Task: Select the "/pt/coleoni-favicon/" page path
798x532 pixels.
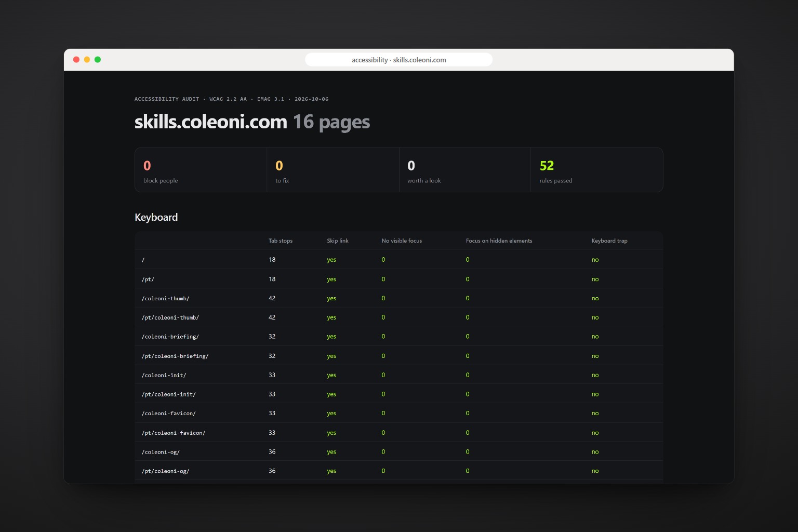Action: click(174, 433)
